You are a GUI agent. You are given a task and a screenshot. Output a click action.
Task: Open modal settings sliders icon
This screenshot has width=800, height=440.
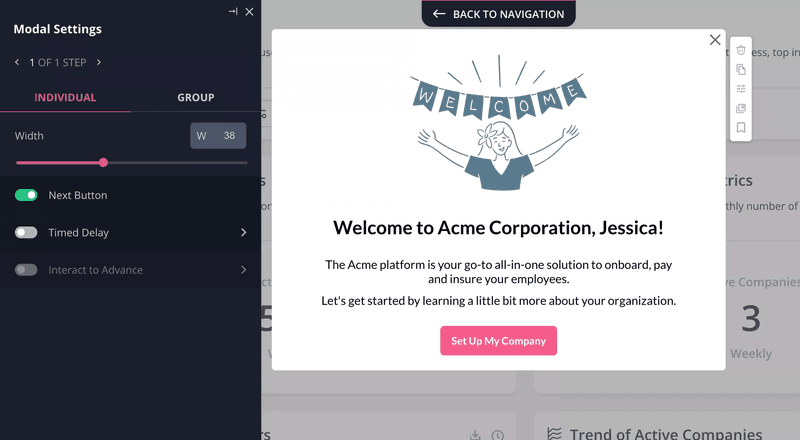tap(741, 89)
